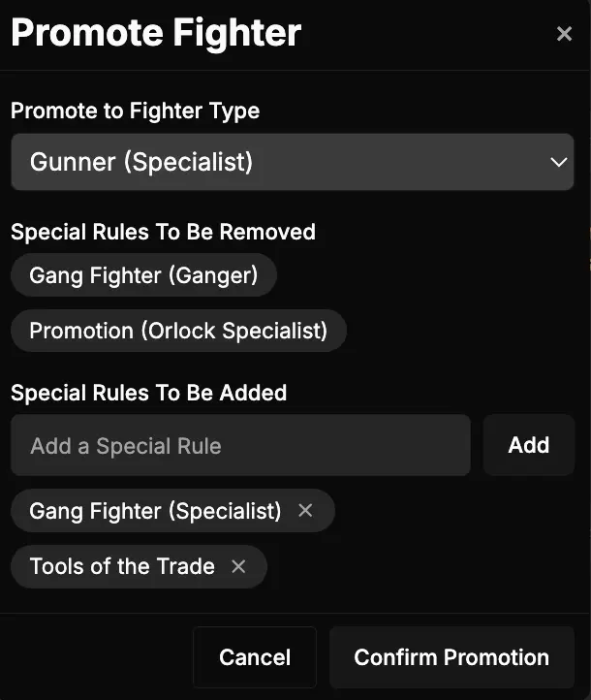591x700 pixels.
Task: Cancel the fighter promotion
Action: click(255, 657)
